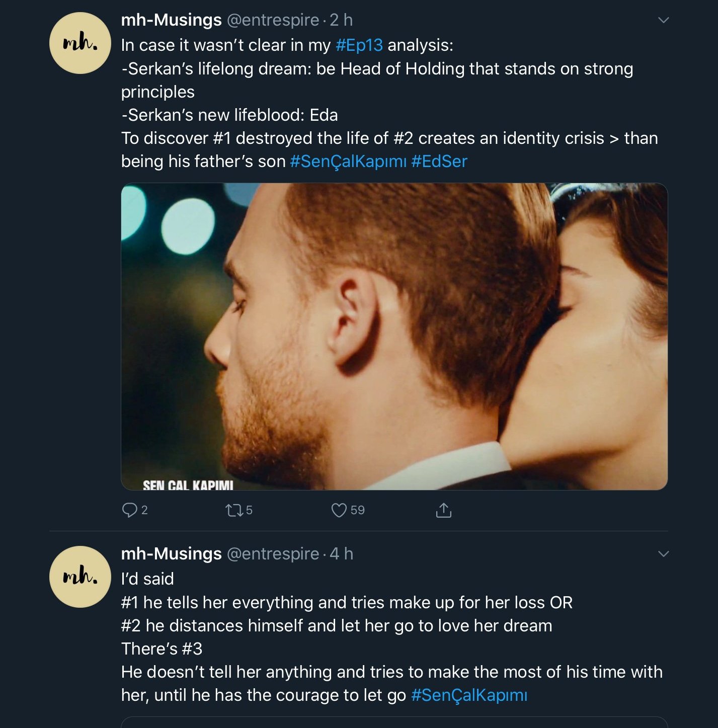
Task: Click the 4 h timestamp
Action: click(x=341, y=554)
